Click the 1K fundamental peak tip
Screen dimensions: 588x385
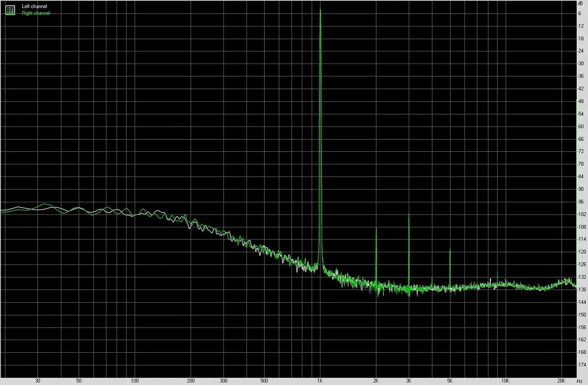tap(320, 10)
